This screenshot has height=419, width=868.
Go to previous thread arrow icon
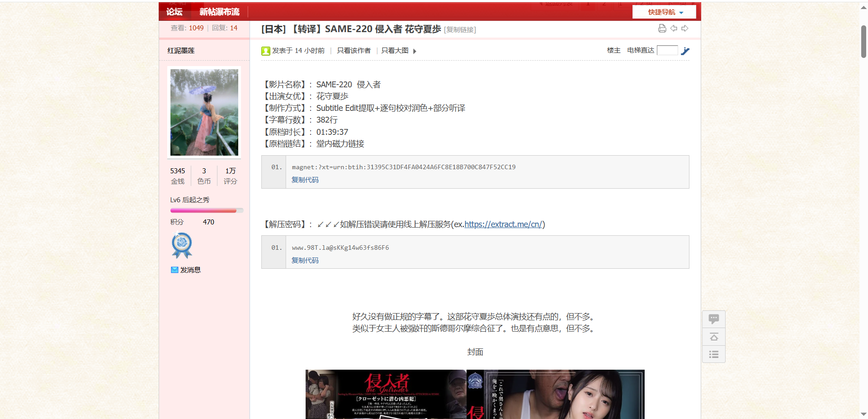pyautogui.click(x=674, y=29)
